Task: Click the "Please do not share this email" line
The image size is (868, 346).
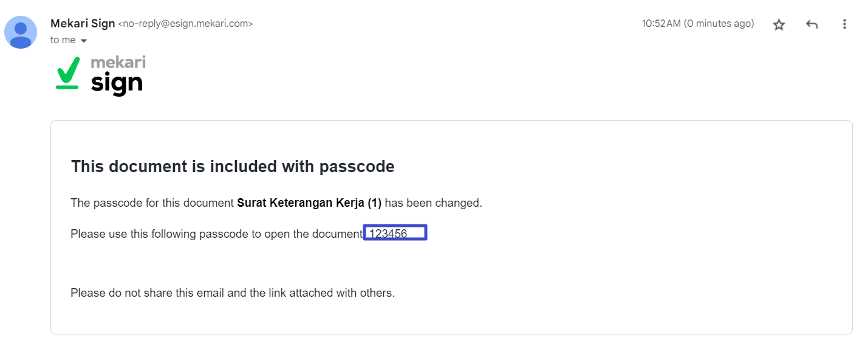Action: click(233, 293)
